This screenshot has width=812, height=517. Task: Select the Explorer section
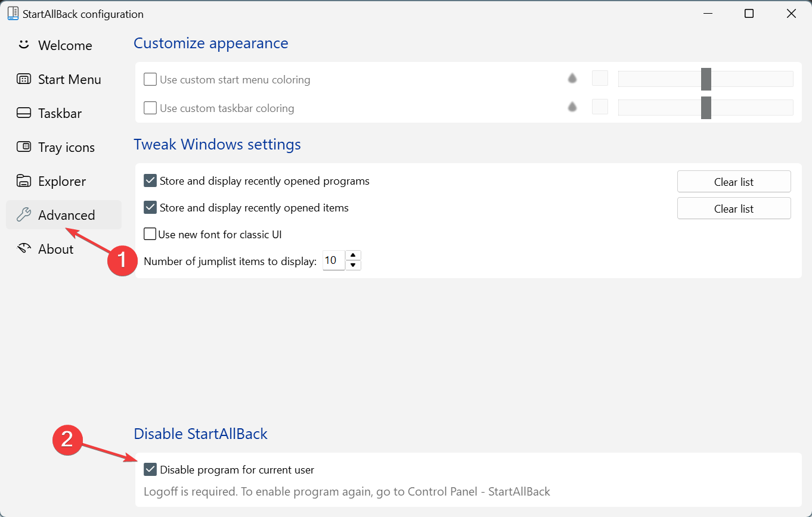pos(64,181)
